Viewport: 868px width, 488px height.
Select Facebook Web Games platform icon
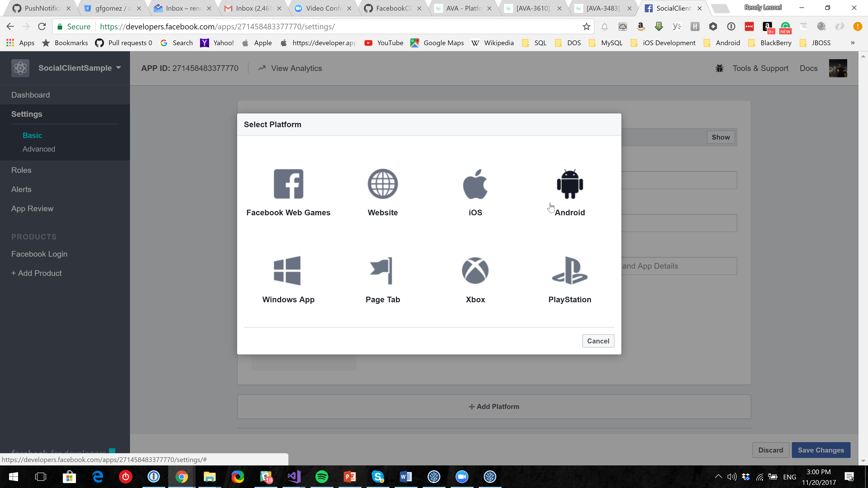coord(288,184)
